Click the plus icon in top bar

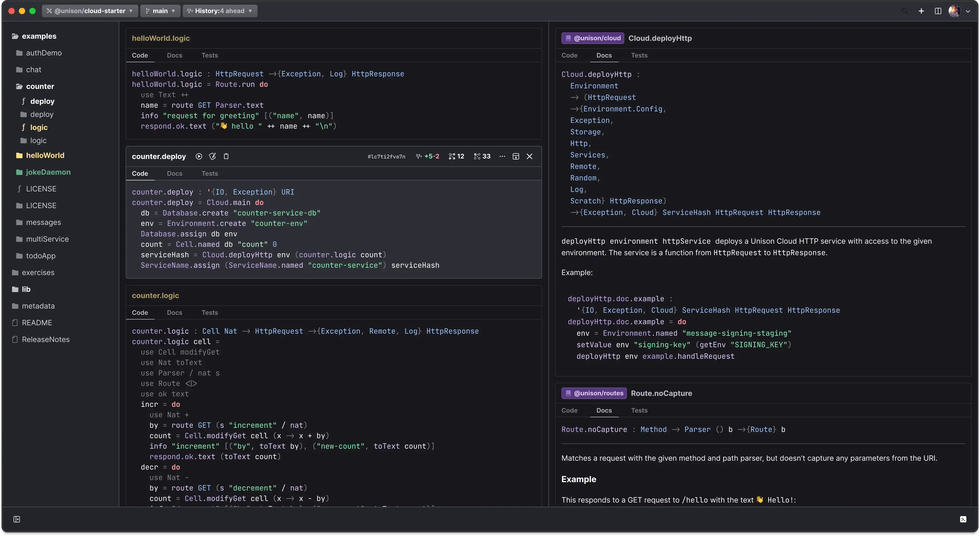(x=921, y=11)
